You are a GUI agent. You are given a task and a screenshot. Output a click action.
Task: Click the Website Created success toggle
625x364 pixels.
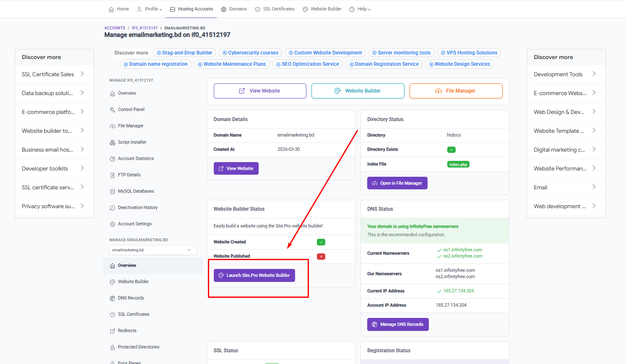click(x=321, y=242)
